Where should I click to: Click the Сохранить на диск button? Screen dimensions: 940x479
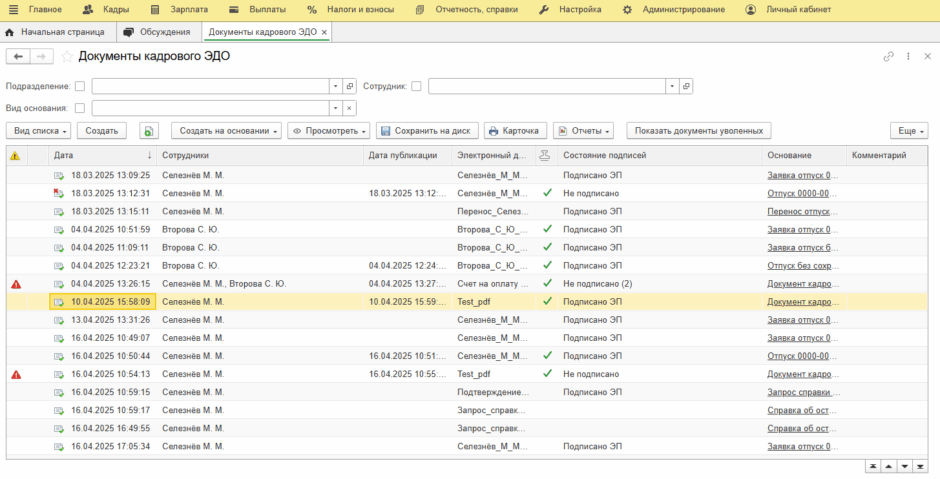tap(427, 131)
